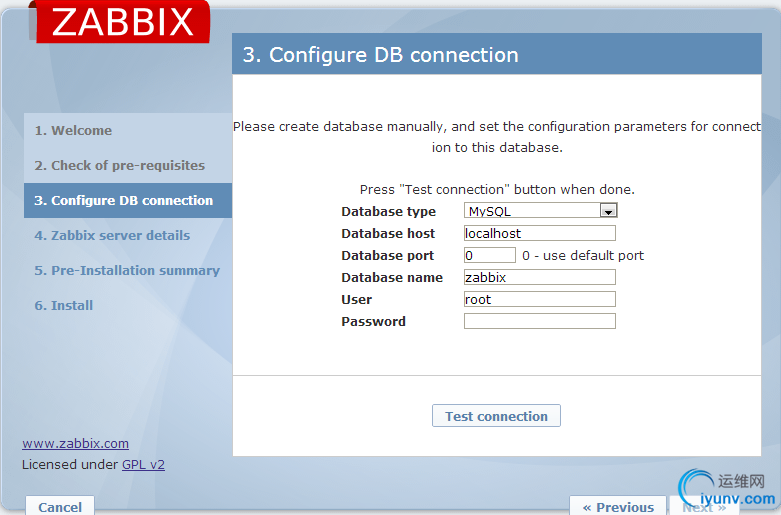
Task: Open Zabbix server details step
Action: (x=112, y=235)
